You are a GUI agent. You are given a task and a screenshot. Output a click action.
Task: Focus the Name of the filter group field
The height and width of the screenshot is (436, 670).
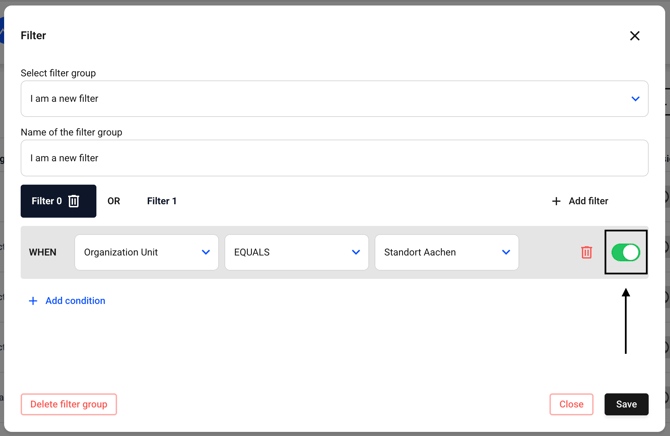click(x=334, y=158)
